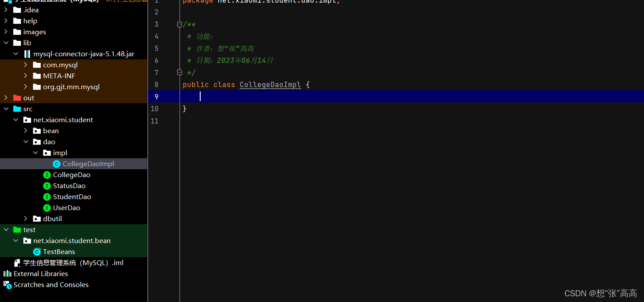This screenshot has height=302, width=644.
Task: Click the help folder icon
Action: tap(17, 21)
